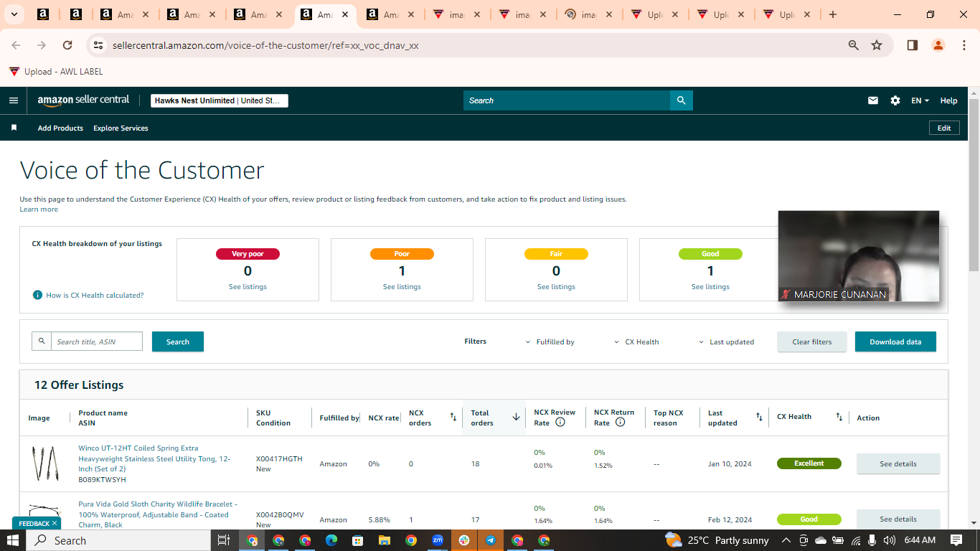980x551 pixels.
Task: Click the Edit button on the navigation bar
Action: click(x=944, y=128)
